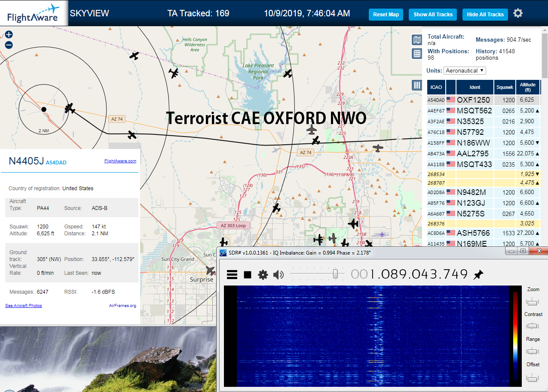Select AAL2795 row in aircraft table
The width and height of the screenshot is (548, 392).
click(483, 153)
